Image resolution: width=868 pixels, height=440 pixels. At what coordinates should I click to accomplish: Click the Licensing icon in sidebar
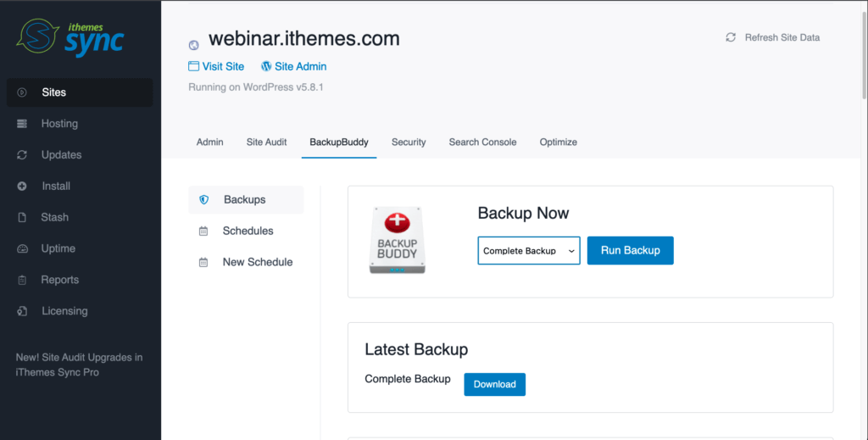(x=21, y=311)
